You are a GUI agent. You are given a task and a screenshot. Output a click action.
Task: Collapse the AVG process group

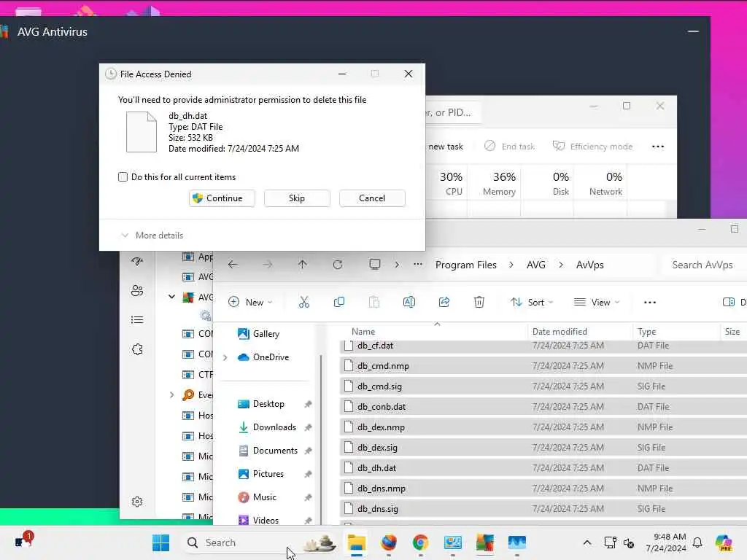coord(171,297)
